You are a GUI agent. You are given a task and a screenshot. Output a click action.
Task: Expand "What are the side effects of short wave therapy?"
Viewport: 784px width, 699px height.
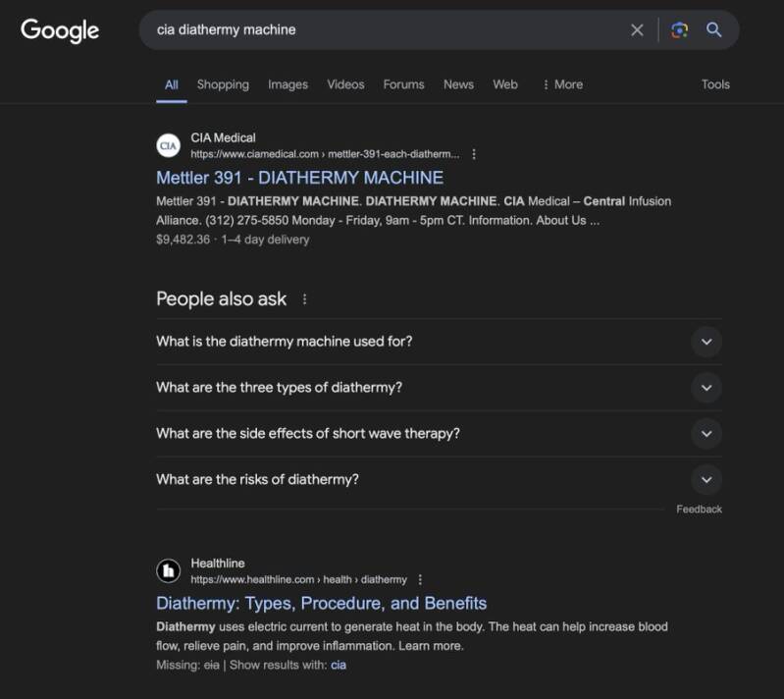tap(706, 434)
